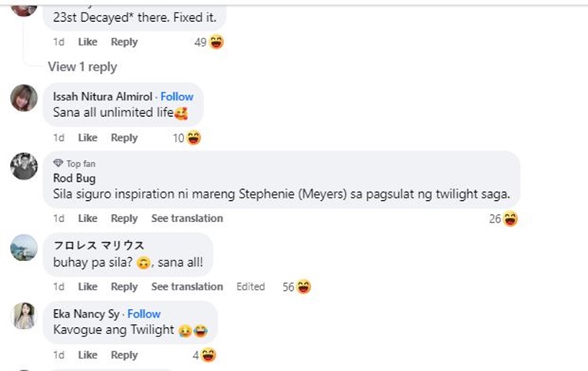588x371 pixels.
Task: Follow Issah Nitura Almirol
Action: click(x=177, y=96)
